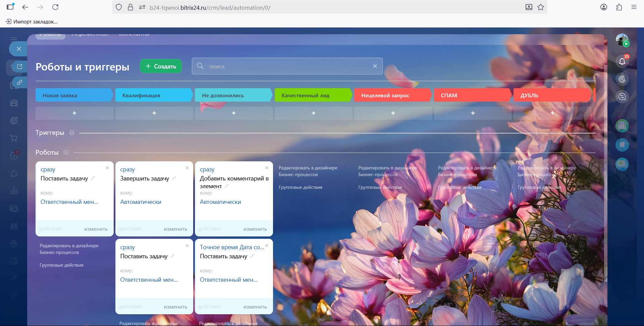Bookmark this page with the star

point(541,7)
